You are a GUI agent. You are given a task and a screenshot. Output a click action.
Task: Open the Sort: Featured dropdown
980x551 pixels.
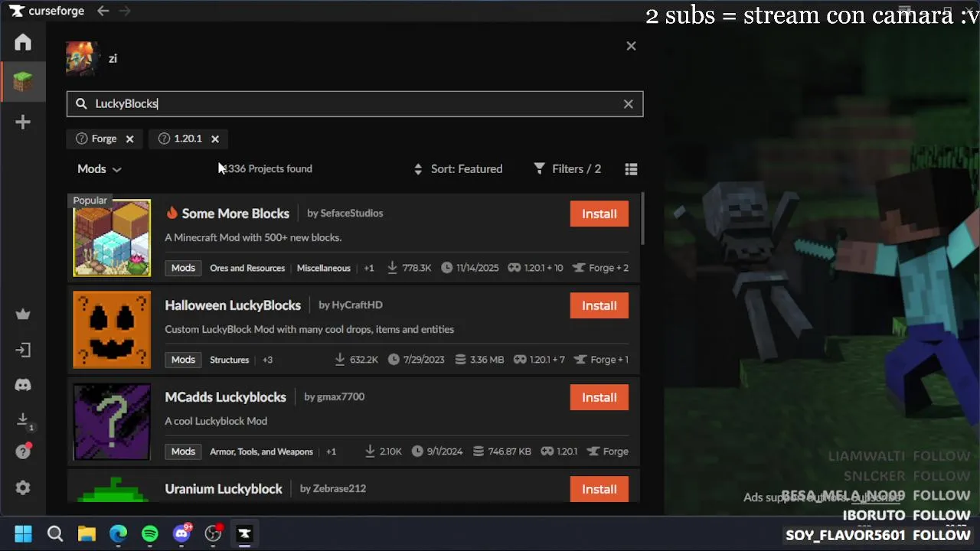point(458,169)
